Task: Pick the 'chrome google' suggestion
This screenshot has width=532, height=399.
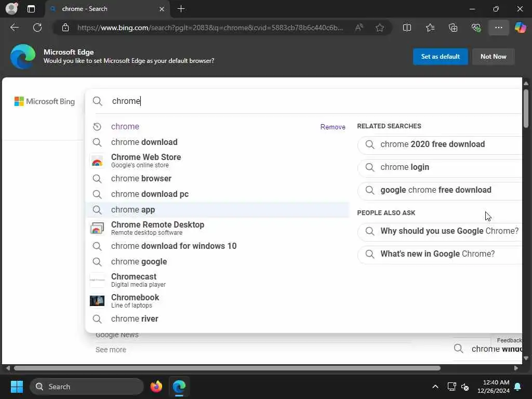Action: pos(217,262)
